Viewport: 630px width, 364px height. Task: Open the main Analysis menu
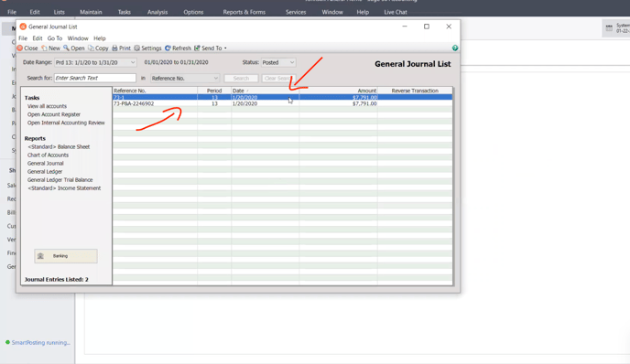[x=157, y=12]
